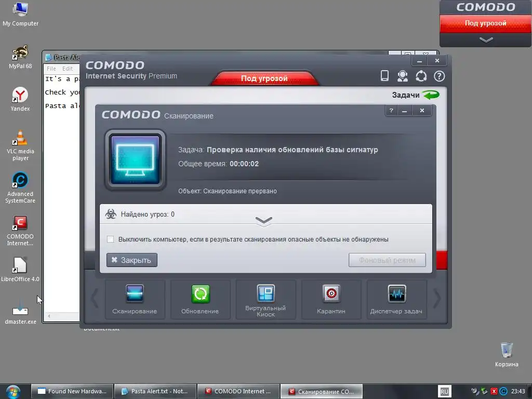Open Виртуальный Киоск tile
Image resolution: width=532 pixels, height=399 pixels.
[x=265, y=300]
